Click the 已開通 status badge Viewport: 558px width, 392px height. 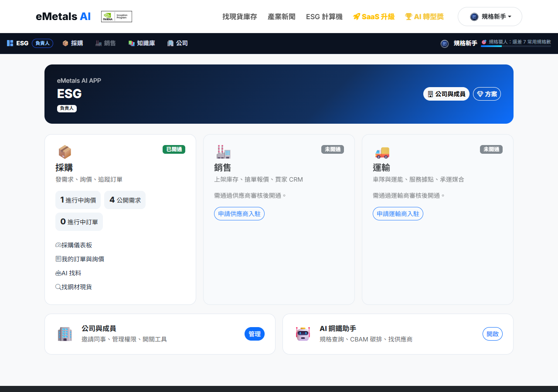coord(174,149)
